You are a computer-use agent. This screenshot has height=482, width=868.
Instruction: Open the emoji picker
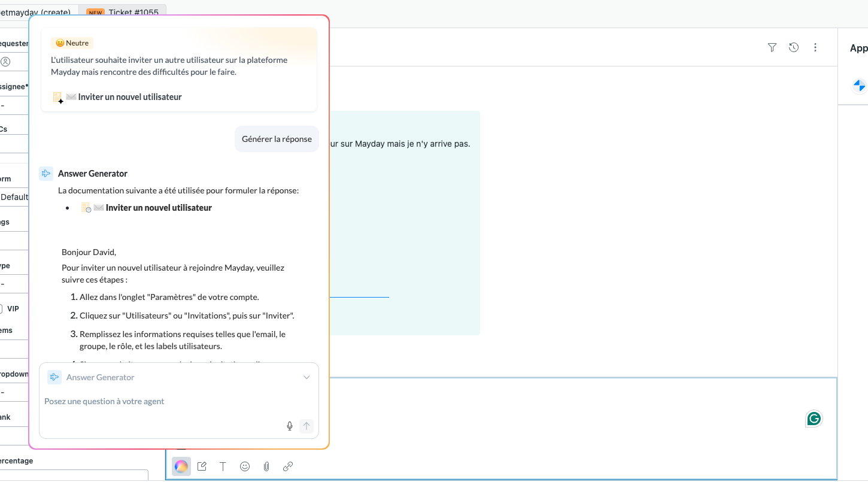245,466
